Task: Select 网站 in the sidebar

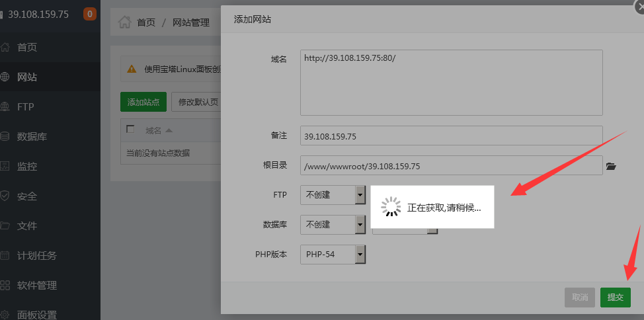Action: pos(50,77)
